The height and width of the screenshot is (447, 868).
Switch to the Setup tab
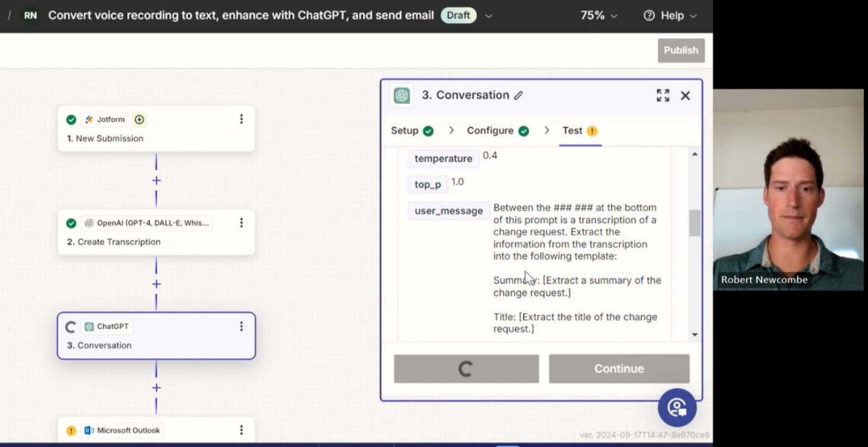[x=412, y=131]
